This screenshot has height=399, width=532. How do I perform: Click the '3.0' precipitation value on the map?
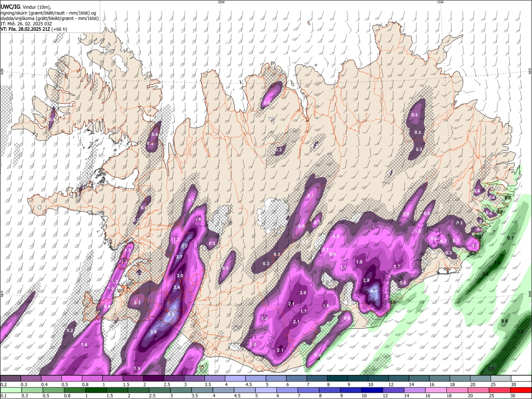click(x=180, y=276)
